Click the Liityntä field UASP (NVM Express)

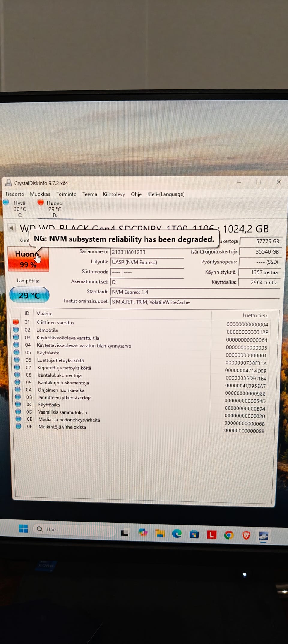click(x=147, y=262)
